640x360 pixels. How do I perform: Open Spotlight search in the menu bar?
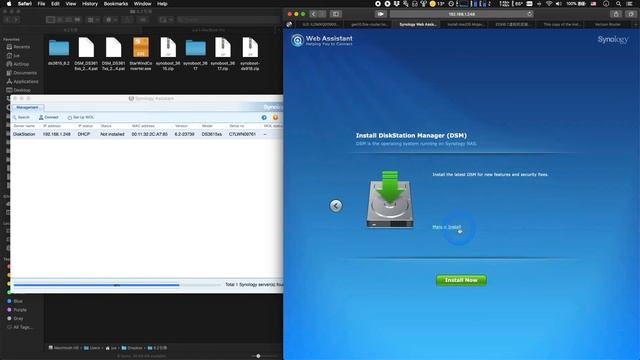(618, 4)
